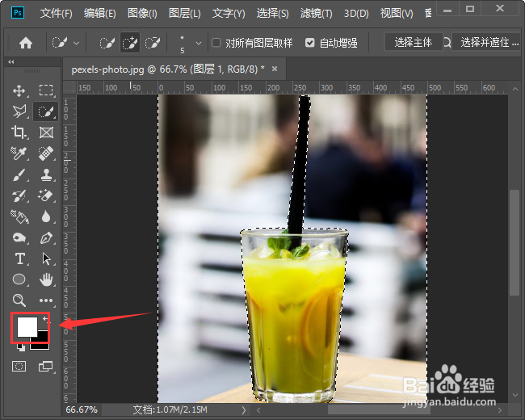Enable the sample all layers checkbox
This screenshot has width=525, height=420.
pyautogui.click(x=216, y=43)
